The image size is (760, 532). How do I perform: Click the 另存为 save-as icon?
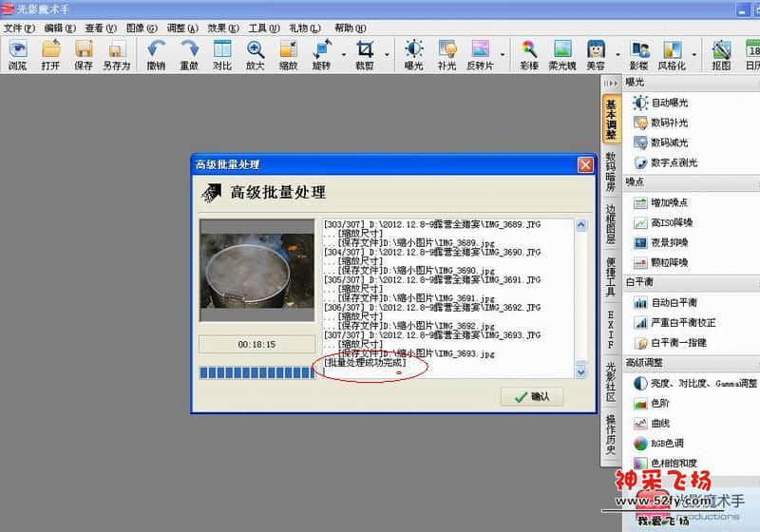click(x=117, y=55)
